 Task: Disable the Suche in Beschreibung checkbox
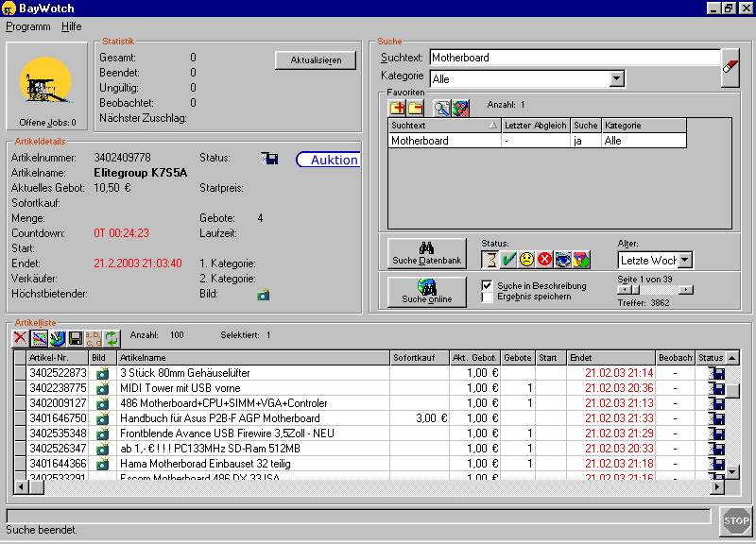point(487,285)
